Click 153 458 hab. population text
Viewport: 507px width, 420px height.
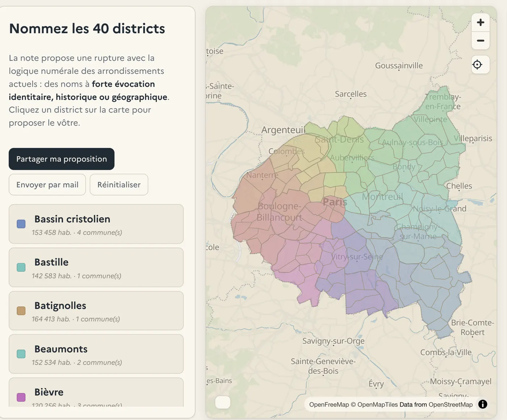51,232
